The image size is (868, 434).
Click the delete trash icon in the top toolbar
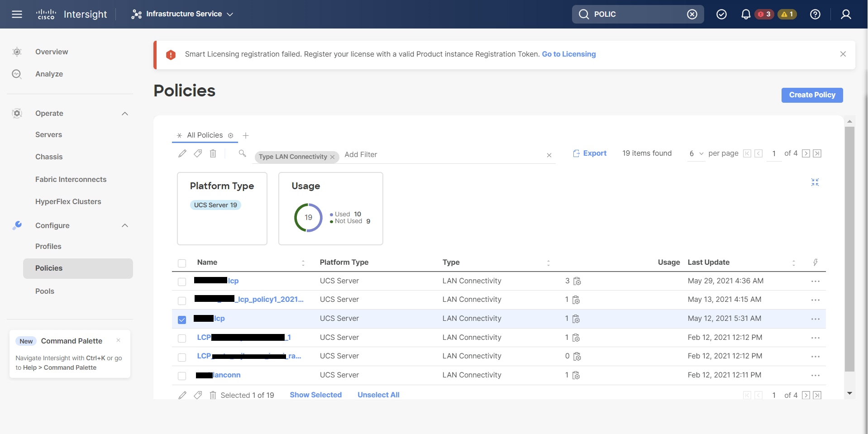point(213,153)
